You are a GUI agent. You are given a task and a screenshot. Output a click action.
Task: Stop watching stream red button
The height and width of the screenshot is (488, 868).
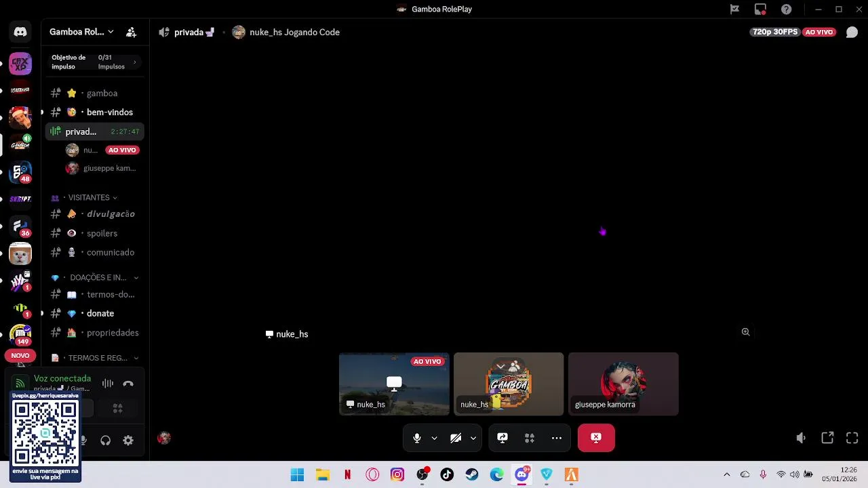[x=596, y=438]
